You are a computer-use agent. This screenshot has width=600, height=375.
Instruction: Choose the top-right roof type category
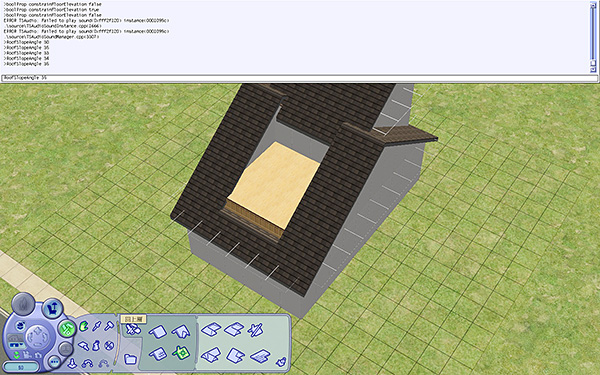181,331
